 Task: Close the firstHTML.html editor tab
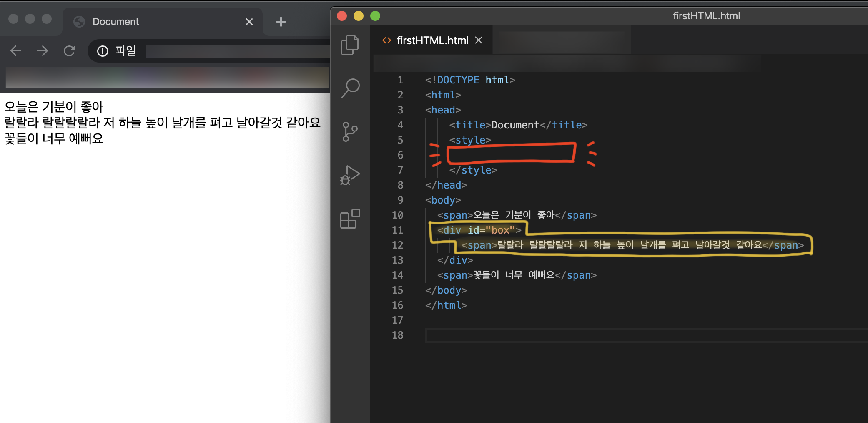[x=479, y=40]
